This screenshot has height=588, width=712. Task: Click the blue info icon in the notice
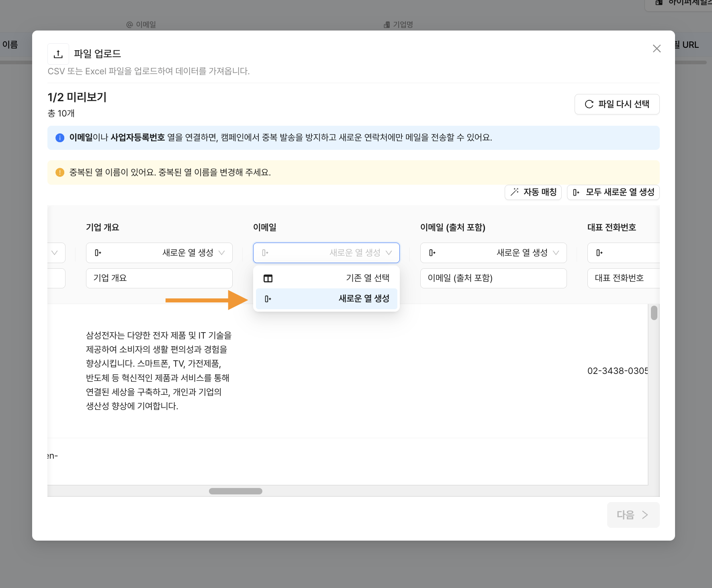(60, 138)
